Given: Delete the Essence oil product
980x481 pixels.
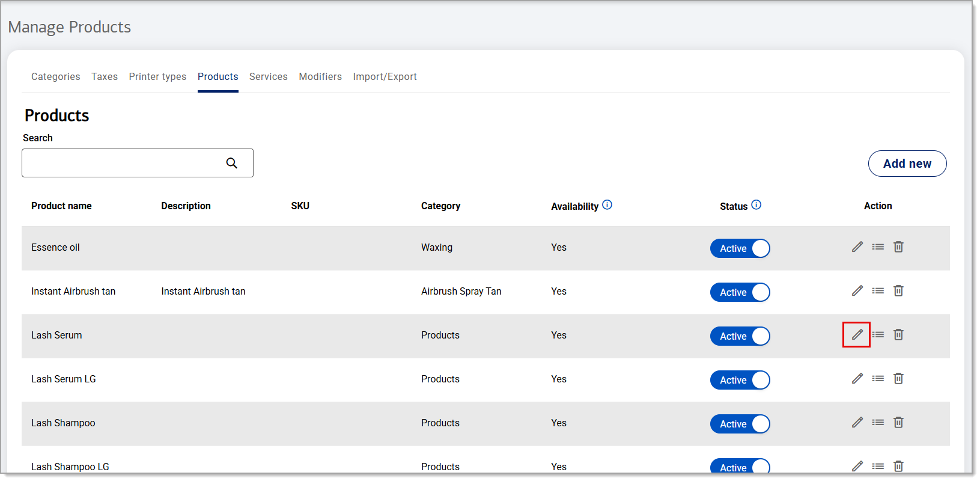Looking at the screenshot, I should (x=898, y=247).
